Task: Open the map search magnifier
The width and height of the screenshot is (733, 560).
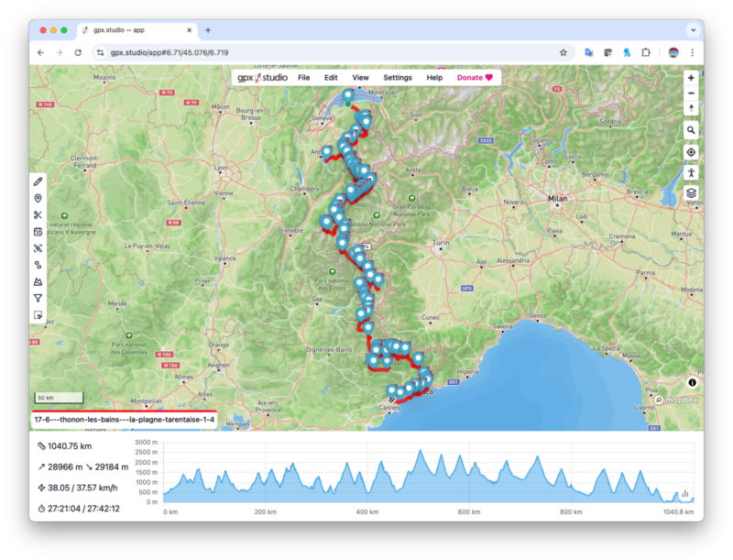Action: click(x=691, y=130)
